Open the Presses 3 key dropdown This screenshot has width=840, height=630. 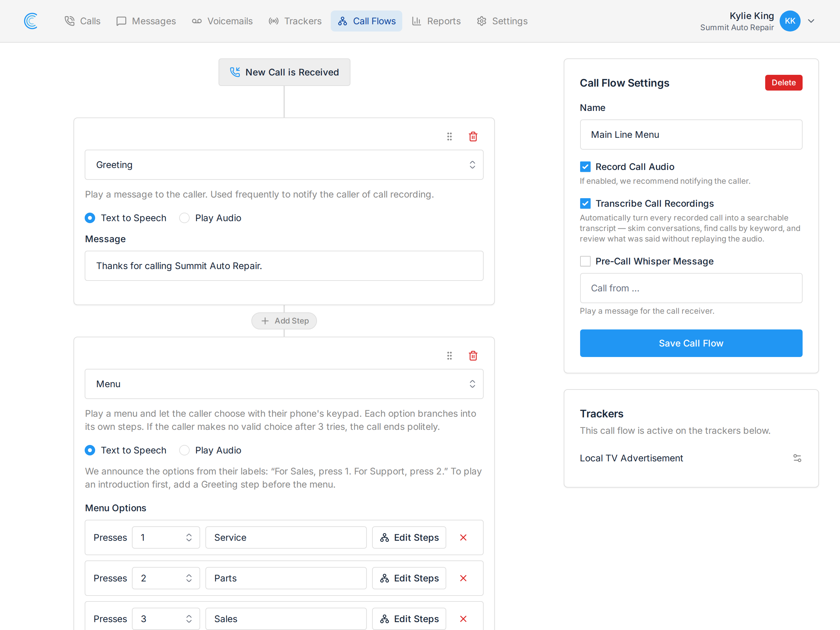pos(166,619)
